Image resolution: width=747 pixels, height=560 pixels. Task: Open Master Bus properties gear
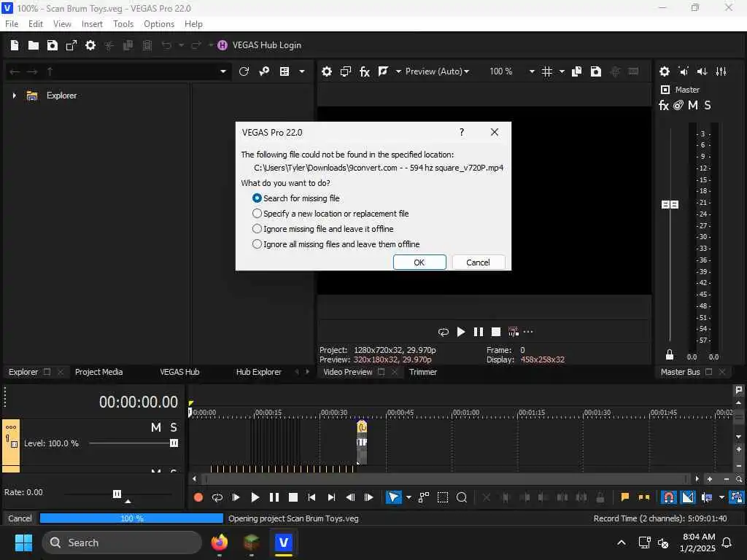point(664,71)
